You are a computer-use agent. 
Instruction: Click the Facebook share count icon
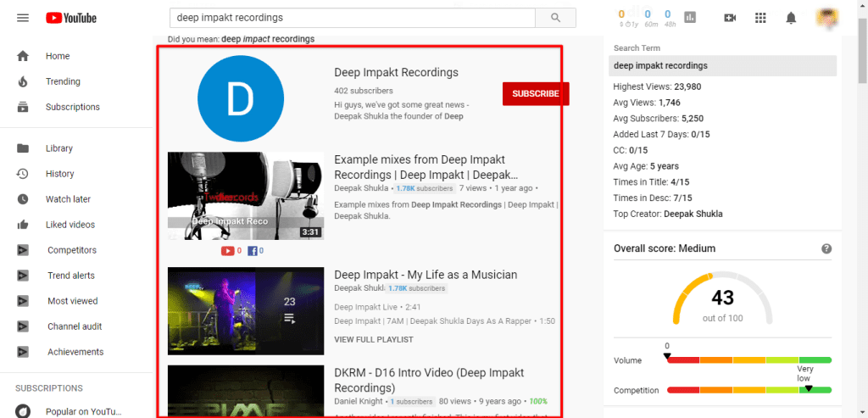[x=253, y=251]
